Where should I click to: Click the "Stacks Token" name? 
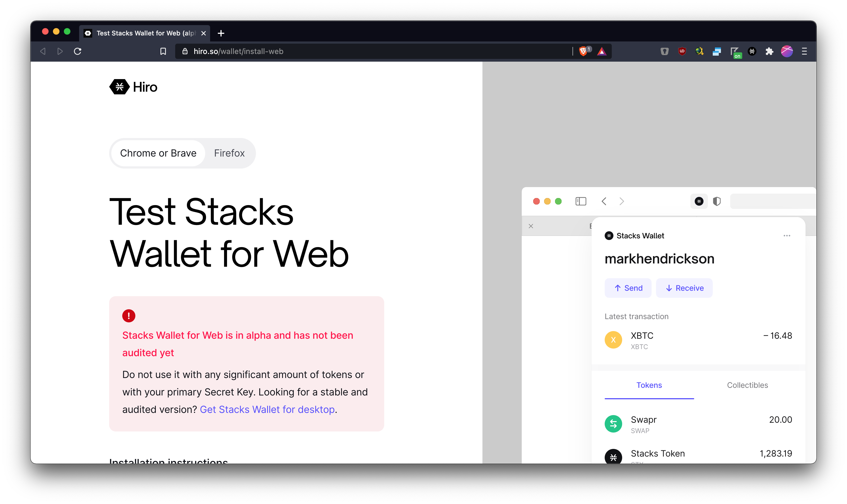click(658, 454)
